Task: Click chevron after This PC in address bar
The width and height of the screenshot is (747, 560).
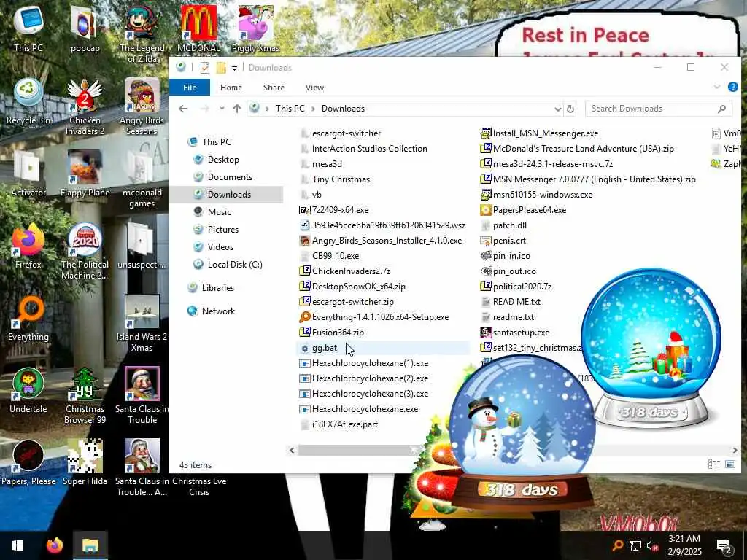Action: [x=313, y=109]
